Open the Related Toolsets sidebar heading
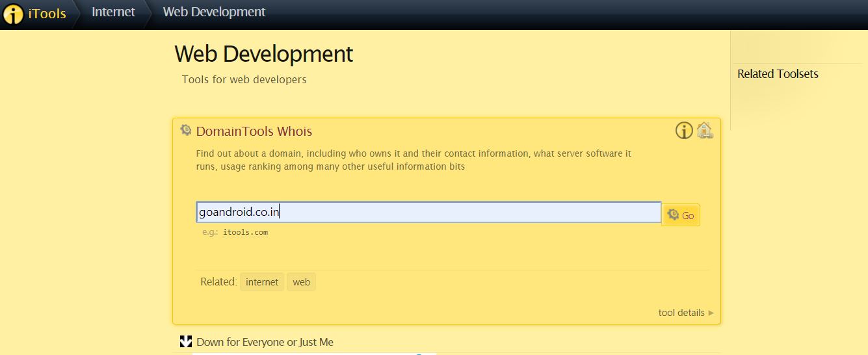This screenshot has width=868, height=355. [778, 74]
